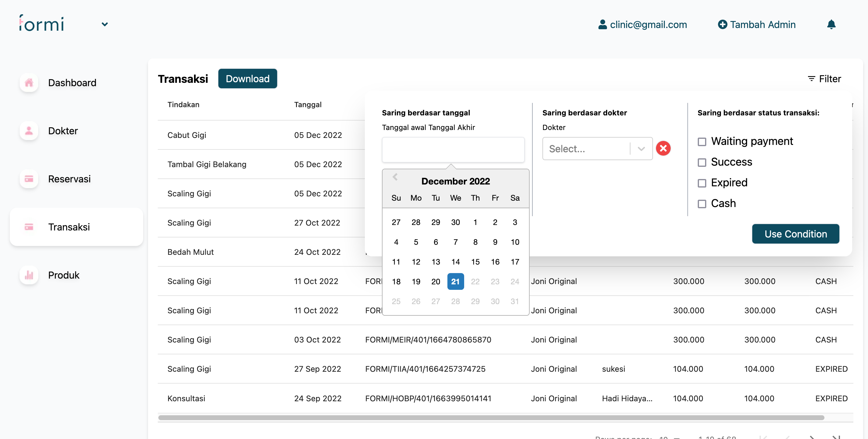Expand the chevron next to formi logo
The width and height of the screenshot is (868, 439).
tap(105, 24)
